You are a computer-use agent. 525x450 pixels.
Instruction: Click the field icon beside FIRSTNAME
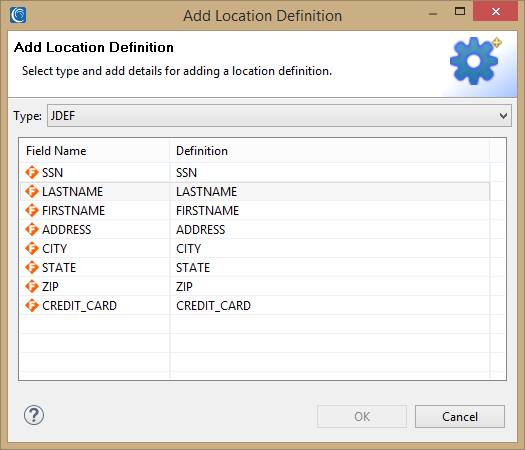point(32,211)
